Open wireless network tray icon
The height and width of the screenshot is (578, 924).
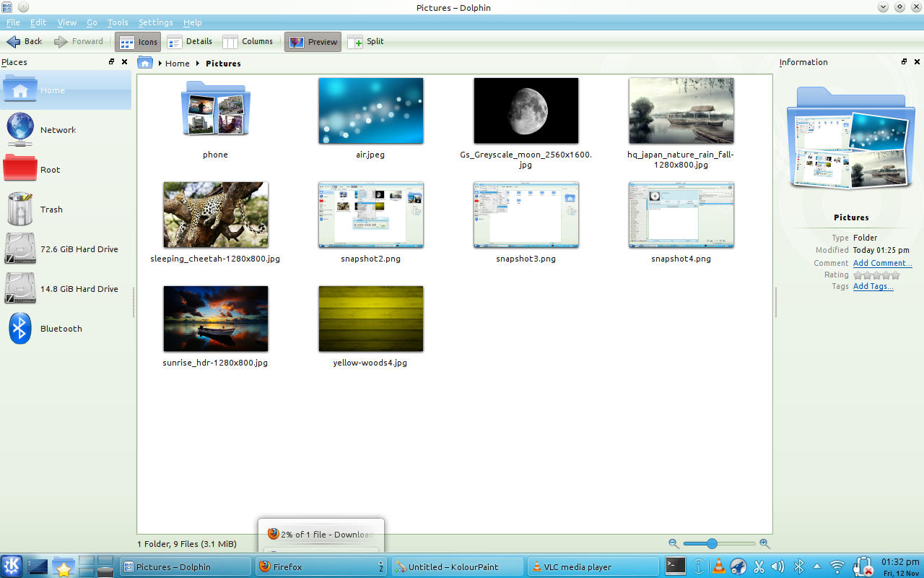837,567
